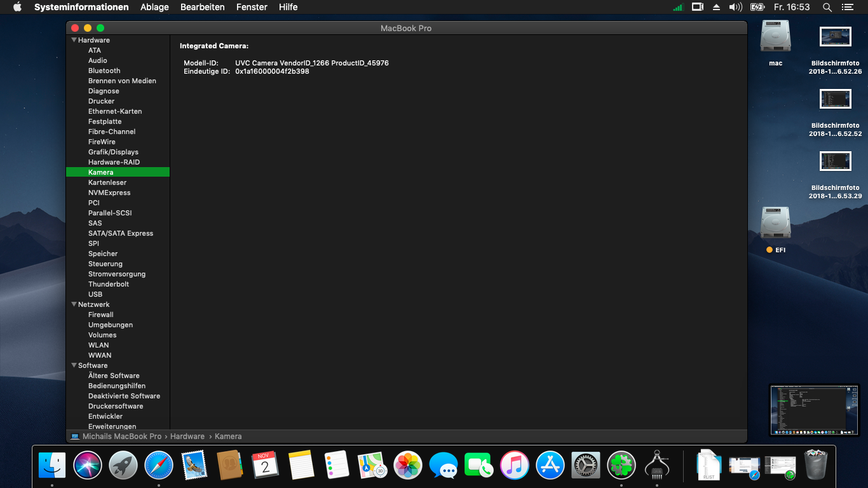Viewport: 868px width, 488px height.
Task: Select Firewall under Netzwerk
Action: click(101, 315)
